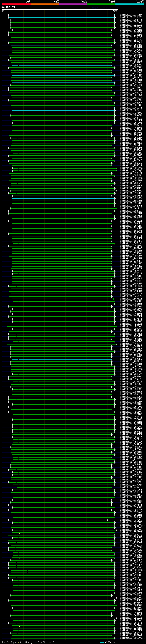The width and height of the screenshot is (146, 644).
Task: Select UniRef100_B7UD06 label
Action: coord(131,72)
